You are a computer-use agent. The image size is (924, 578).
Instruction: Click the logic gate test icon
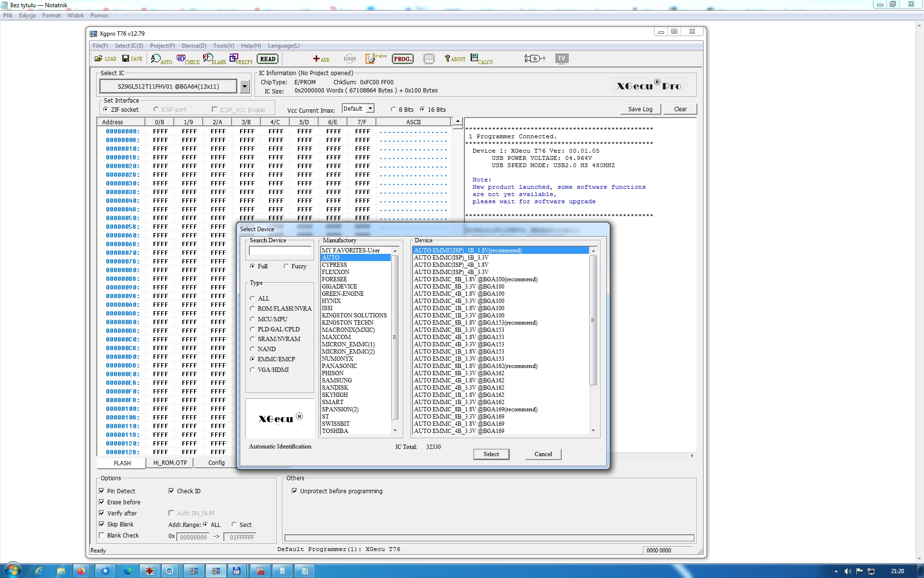[x=535, y=59]
